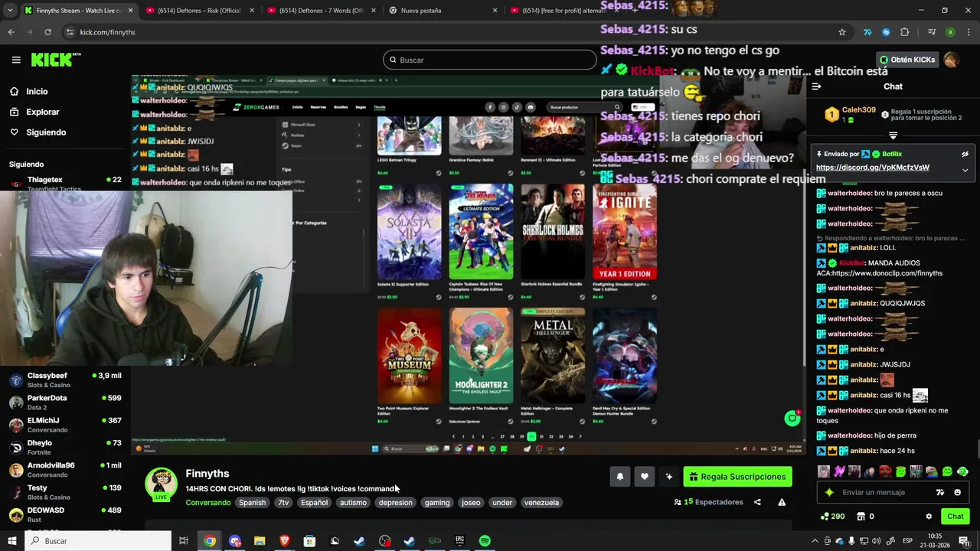Collapse the chat panel arrow icon
The width and height of the screenshot is (980, 551).
tap(816, 86)
